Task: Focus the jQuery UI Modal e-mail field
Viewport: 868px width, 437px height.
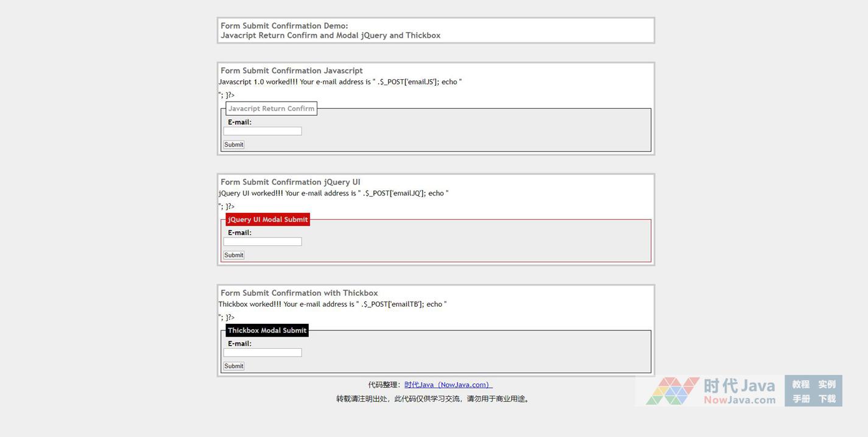Action: 263,242
